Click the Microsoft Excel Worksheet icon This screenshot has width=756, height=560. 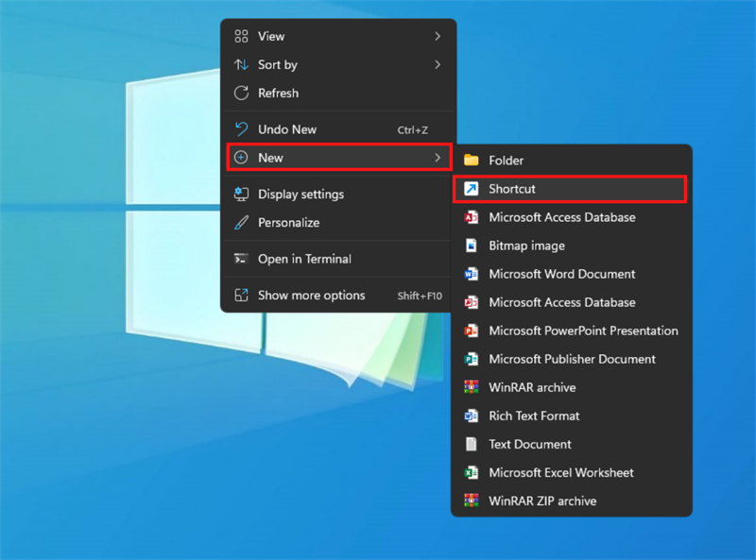[x=471, y=472]
